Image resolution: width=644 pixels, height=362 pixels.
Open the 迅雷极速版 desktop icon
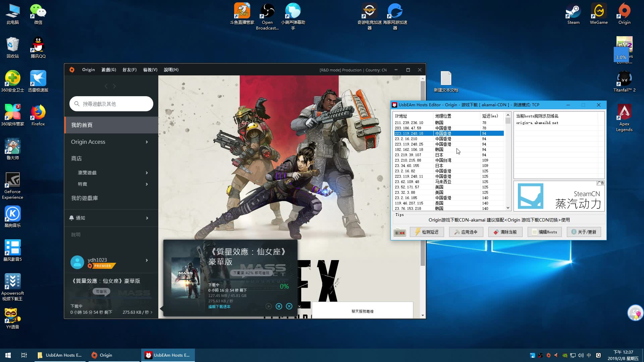pos(38,81)
